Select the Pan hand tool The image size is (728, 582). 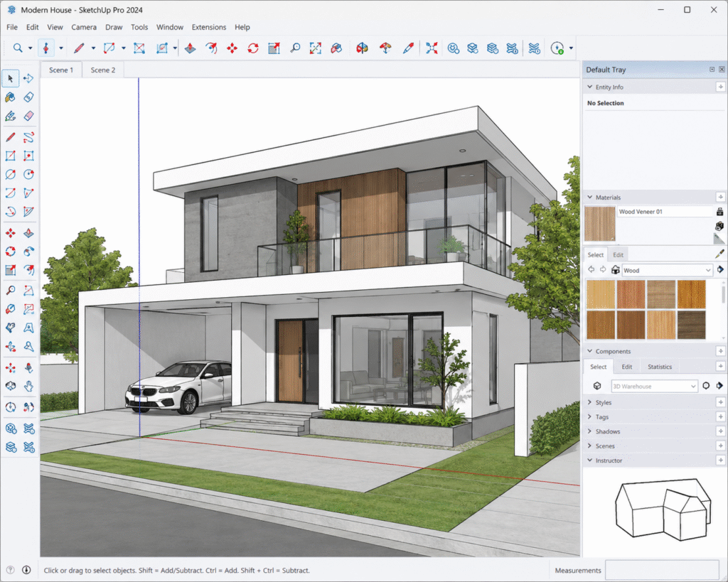28,386
